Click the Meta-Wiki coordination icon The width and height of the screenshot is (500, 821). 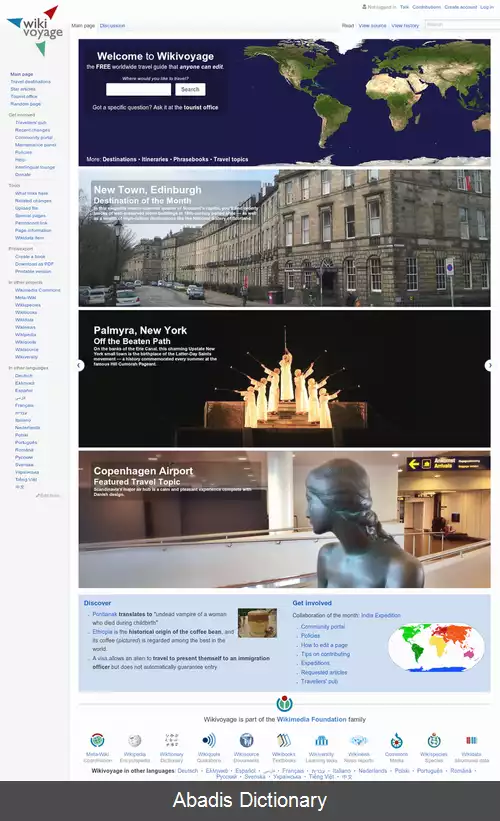97,740
